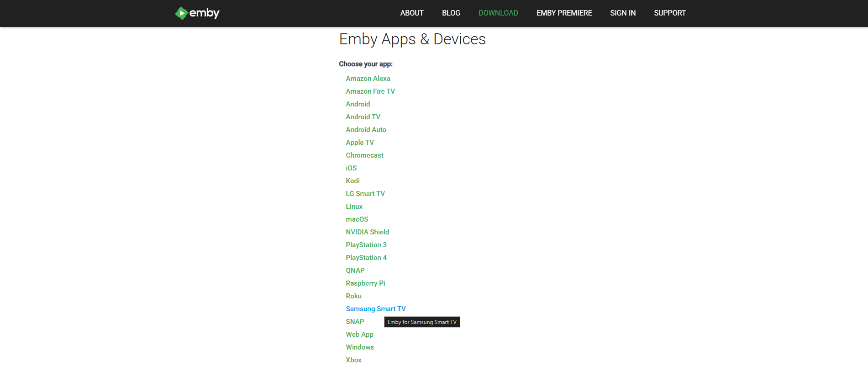Viewport: 868px width, 382px height.
Task: Select the iOS app link
Action: click(x=351, y=168)
